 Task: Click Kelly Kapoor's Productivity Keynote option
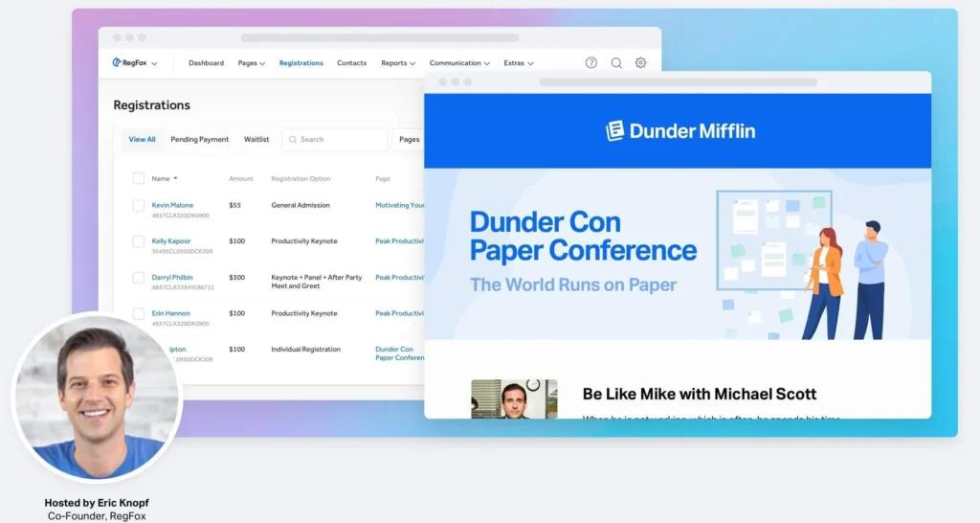coord(304,240)
